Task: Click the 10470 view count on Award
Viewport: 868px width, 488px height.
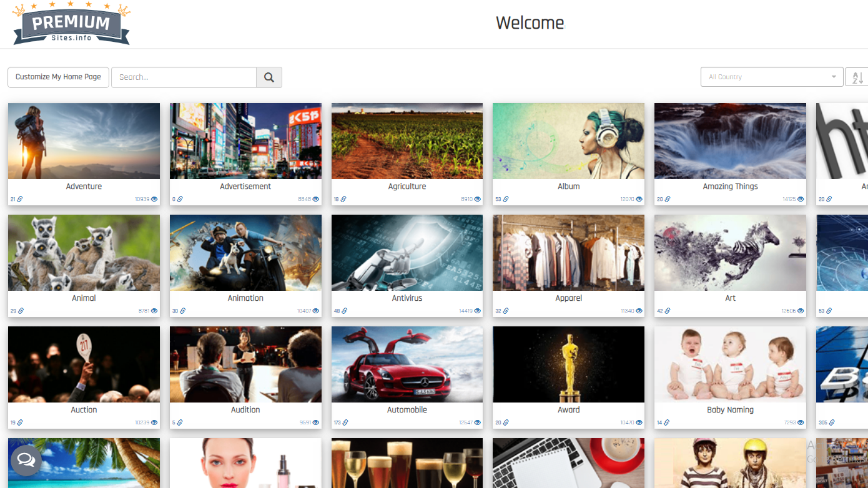Action: [x=627, y=422]
